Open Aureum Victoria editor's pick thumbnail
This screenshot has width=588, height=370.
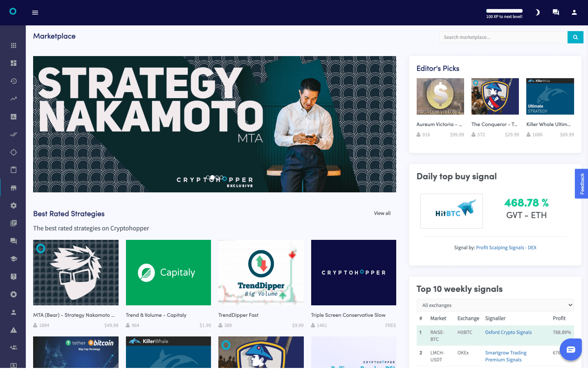tap(440, 96)
